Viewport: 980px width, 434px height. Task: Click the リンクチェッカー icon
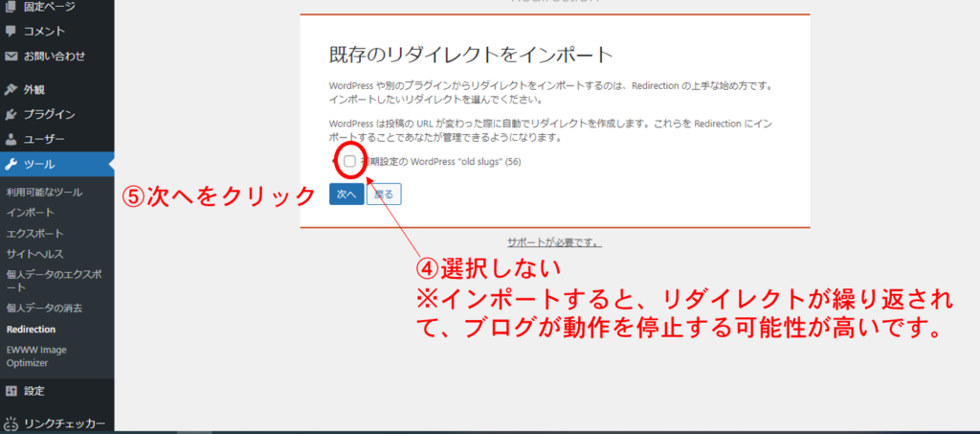[11, 423]
